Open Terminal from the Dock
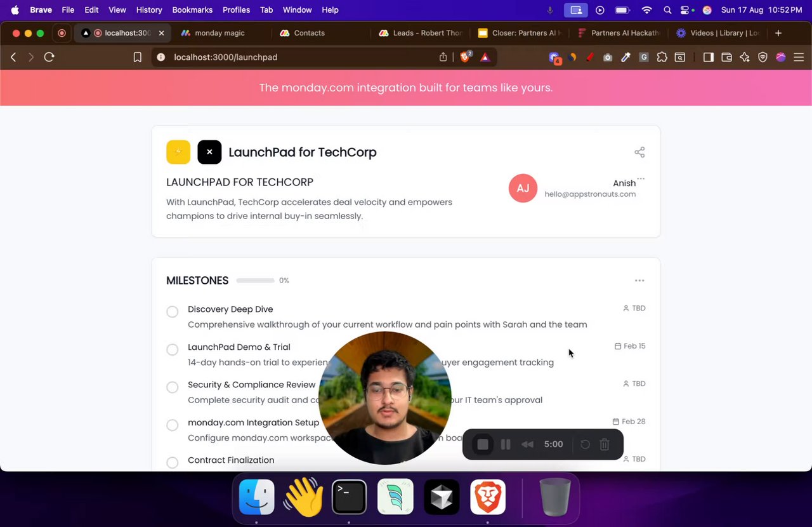This screenshot has width=812, height=527. pos(349,497)
